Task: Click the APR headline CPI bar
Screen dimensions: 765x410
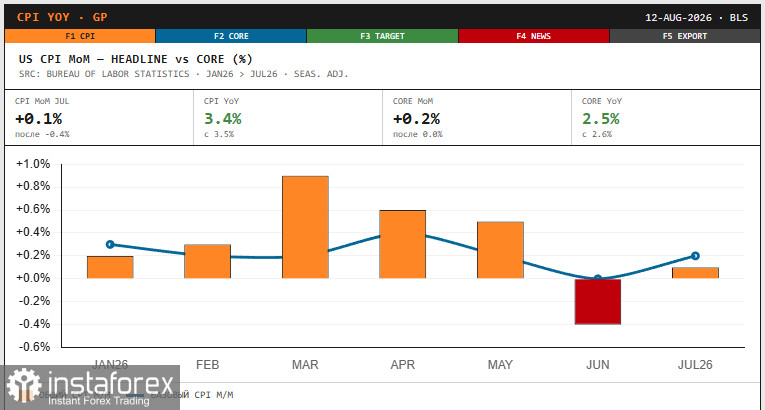Action: click(x=403, y=244)
